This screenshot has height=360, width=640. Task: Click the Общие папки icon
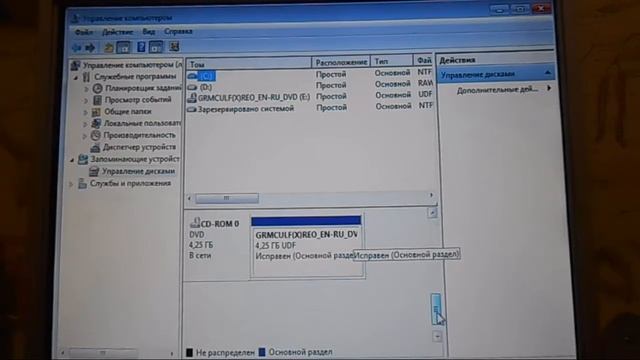(96, 112)
